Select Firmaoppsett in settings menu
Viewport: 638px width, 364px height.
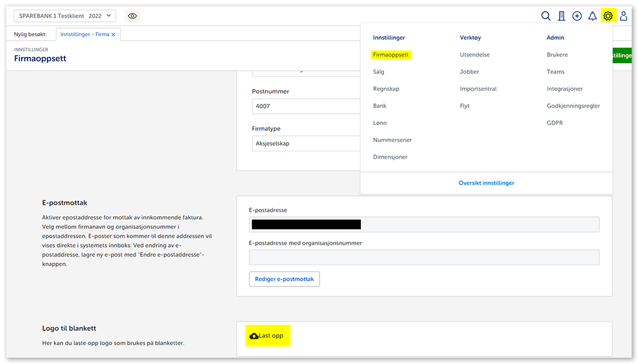(390, 55)
